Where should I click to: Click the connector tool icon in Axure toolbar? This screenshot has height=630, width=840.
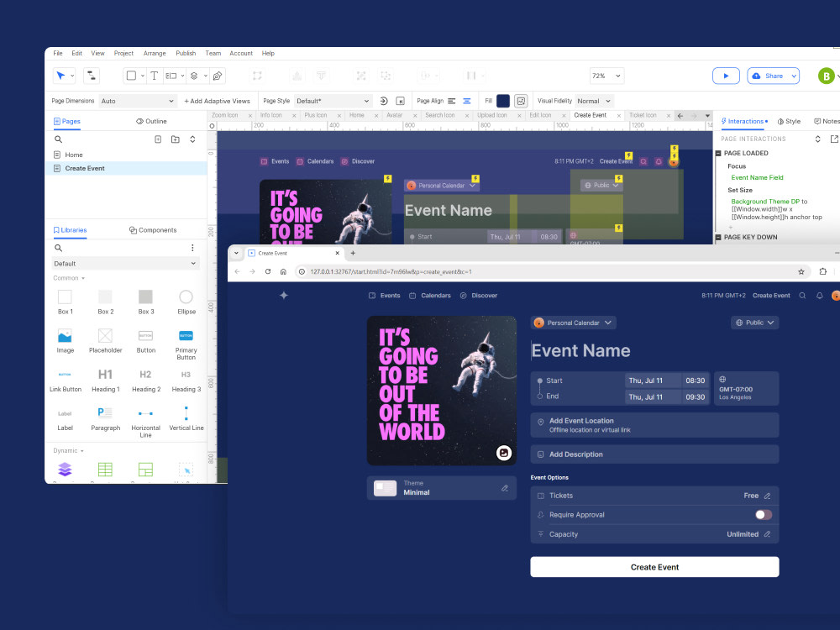pyautogui.click(x=92, y=76)
